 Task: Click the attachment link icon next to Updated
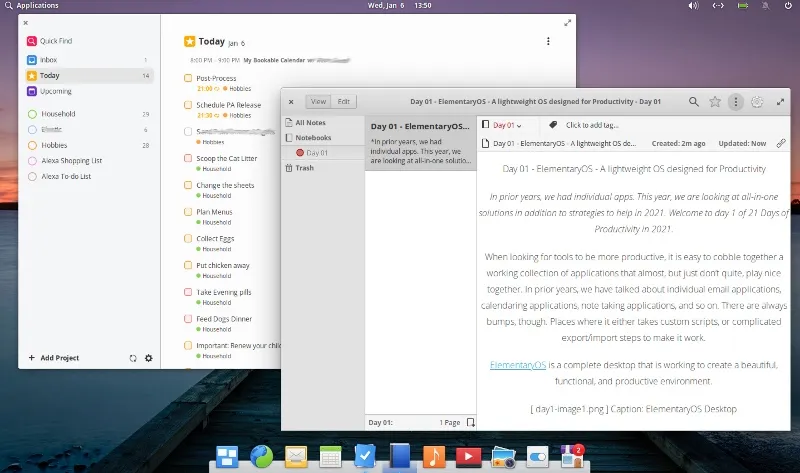(x=781, y=143)
